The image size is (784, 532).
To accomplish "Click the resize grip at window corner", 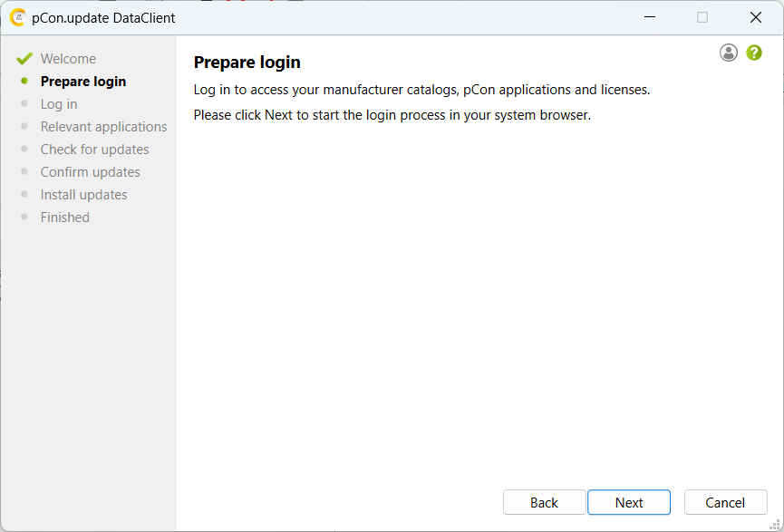I will click(x=775, y=524).
